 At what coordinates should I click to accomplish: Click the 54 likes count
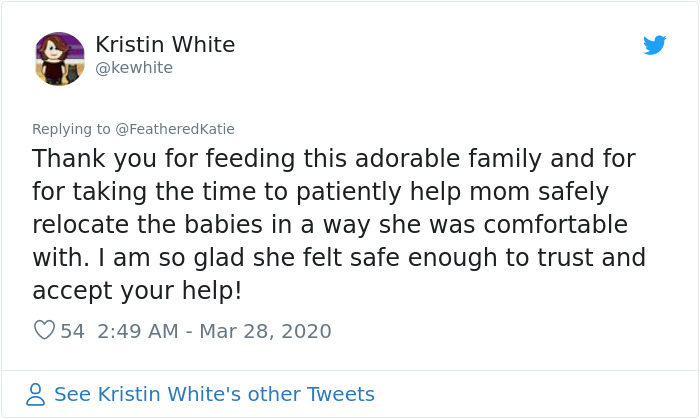point(73,330)
